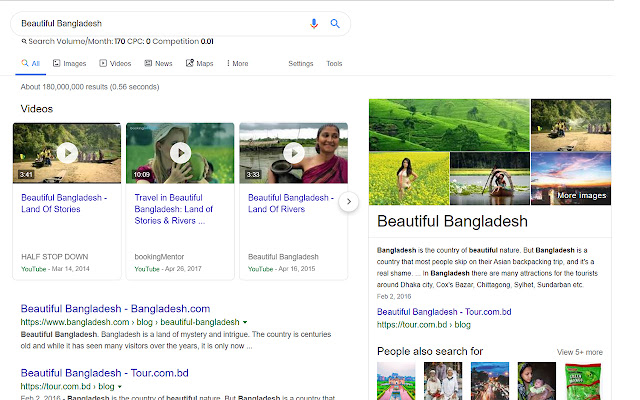Play the 3:41 Land Of Stories video
This screenshot has height=400, width=640.
coord(67,153)
